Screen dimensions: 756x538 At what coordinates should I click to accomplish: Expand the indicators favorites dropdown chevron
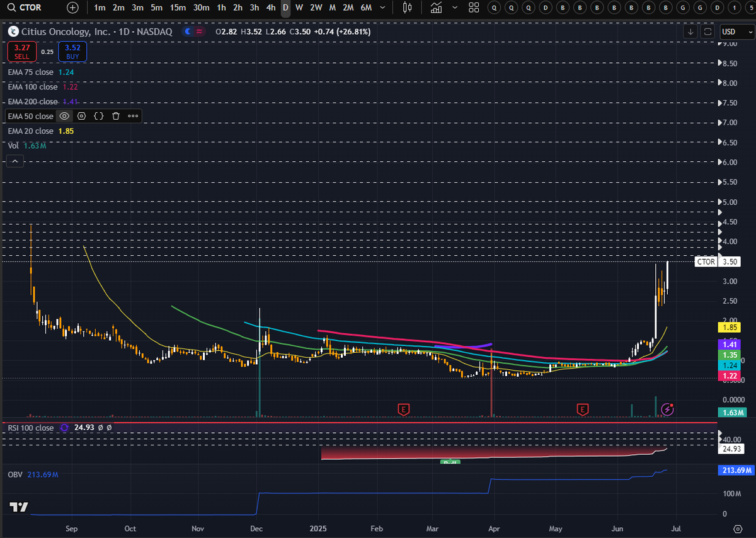[454, 8]
